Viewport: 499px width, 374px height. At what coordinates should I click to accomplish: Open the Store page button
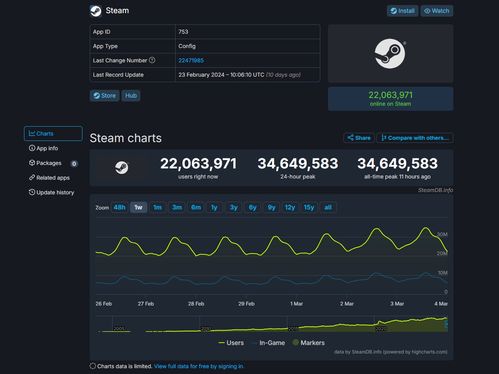(x=104, y=96)
